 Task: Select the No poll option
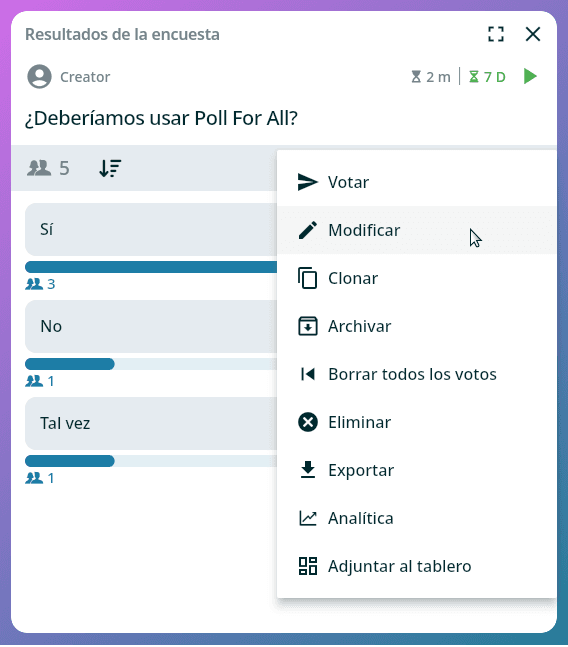point(151,326)
